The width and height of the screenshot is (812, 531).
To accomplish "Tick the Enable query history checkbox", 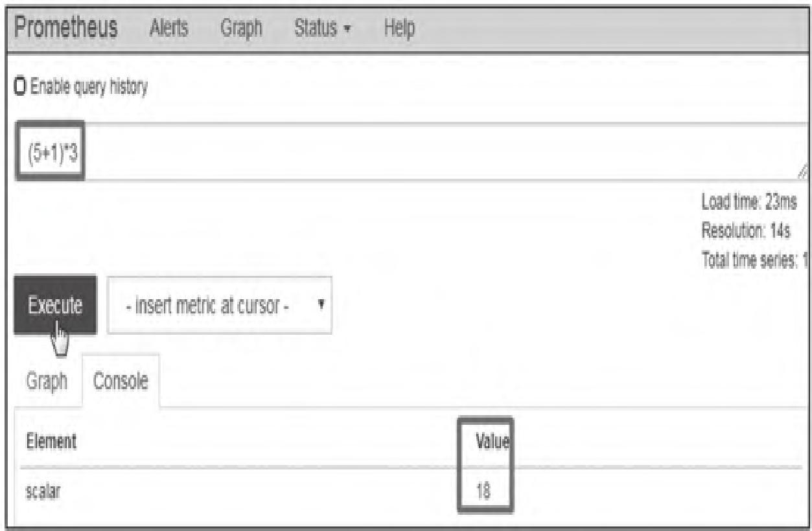I will (x=19, y=87).
